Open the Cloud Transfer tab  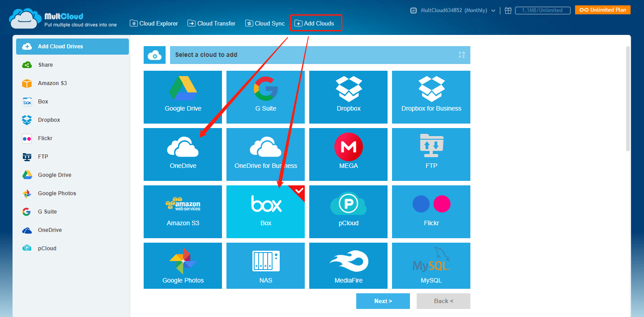[x=212, y=23]
